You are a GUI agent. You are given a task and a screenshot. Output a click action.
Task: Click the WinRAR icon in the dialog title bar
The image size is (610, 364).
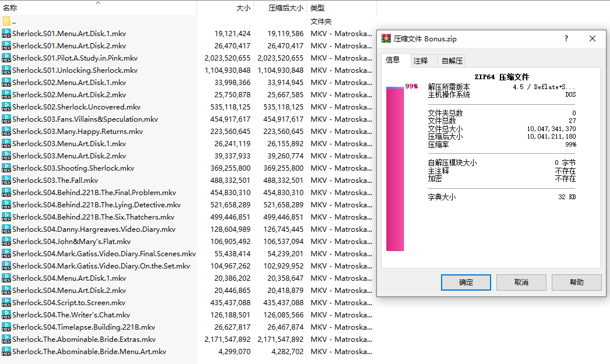(x=386, y=39)
